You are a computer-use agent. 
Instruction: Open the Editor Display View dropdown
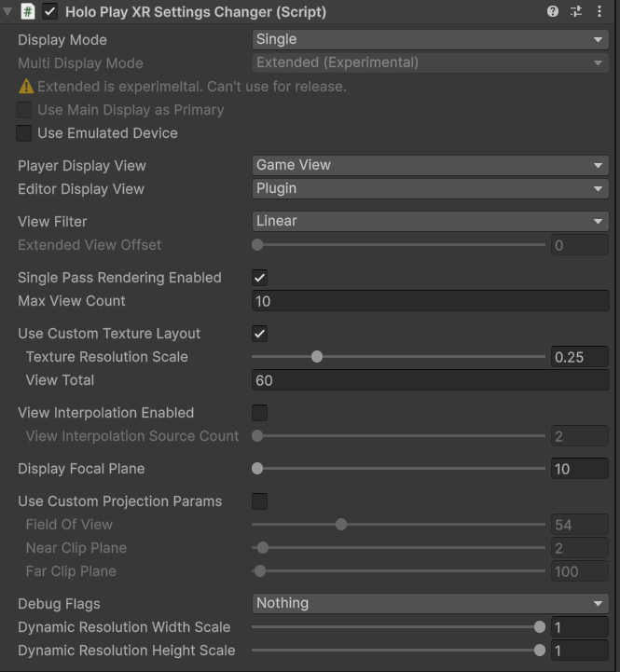pyautogui.click(x=430, y=188)
